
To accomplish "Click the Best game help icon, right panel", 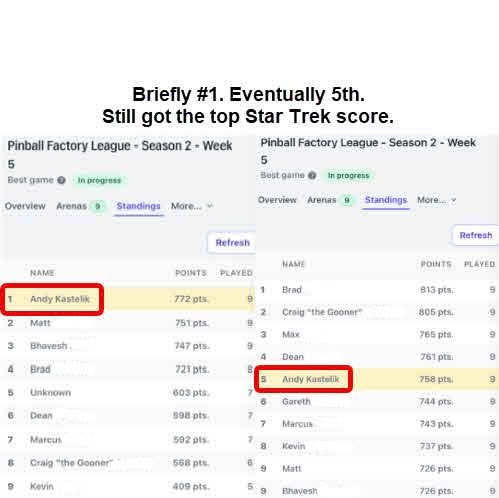I will tap(312, 175).
